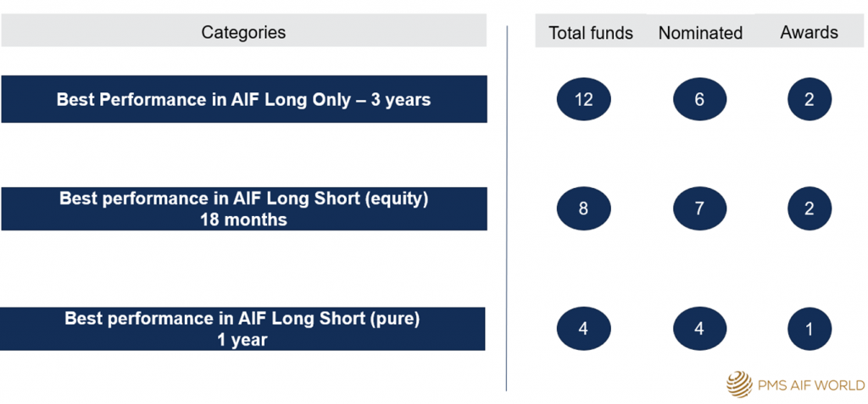Click the Awards circle showing 1
The height and width of the screenshot is (404, 868).
click(810, 329)
